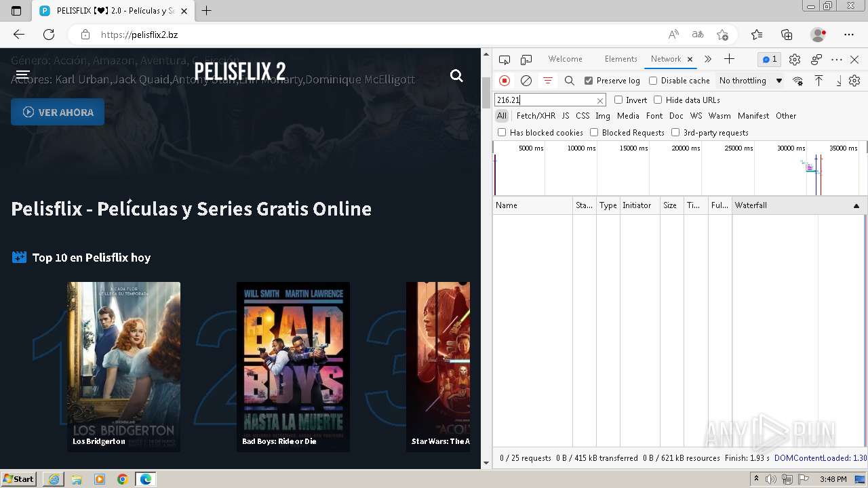Refresh the page

(x=49, y=35)
